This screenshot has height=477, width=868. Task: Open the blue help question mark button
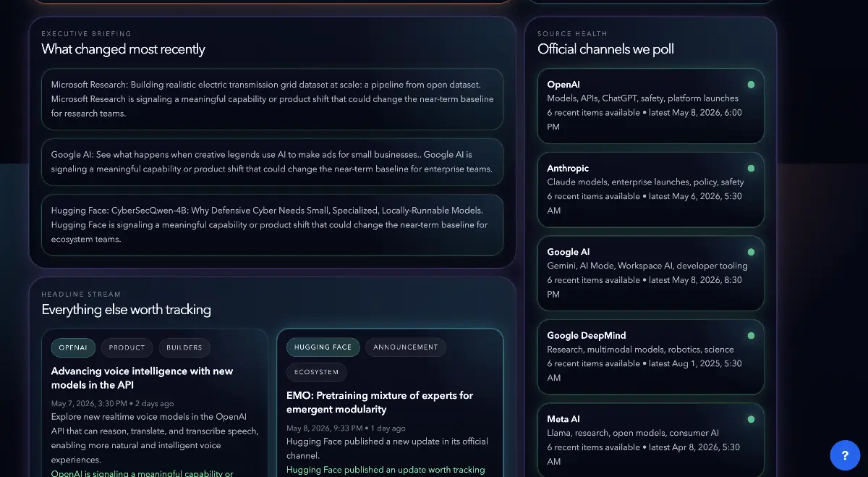click(845, 455)
